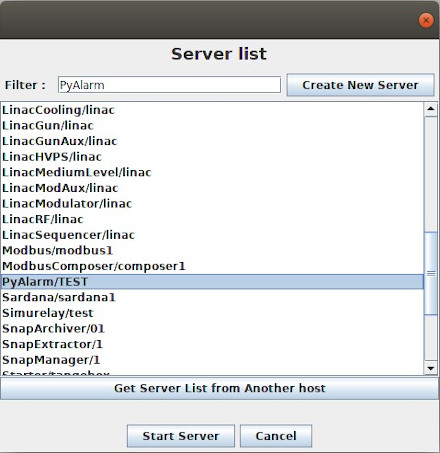Select LinacGunAux/linac entry

pyautogui.click(x=212, y=141)
